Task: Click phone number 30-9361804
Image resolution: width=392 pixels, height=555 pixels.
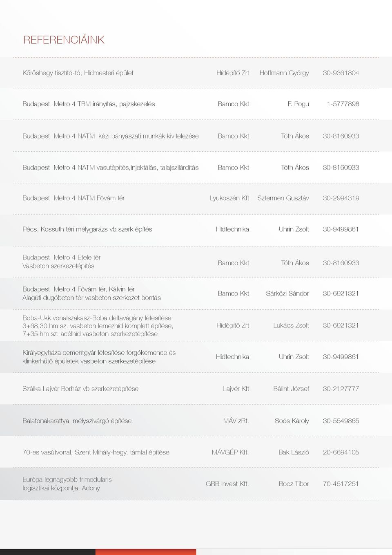Action: click(x=341, y=73)
